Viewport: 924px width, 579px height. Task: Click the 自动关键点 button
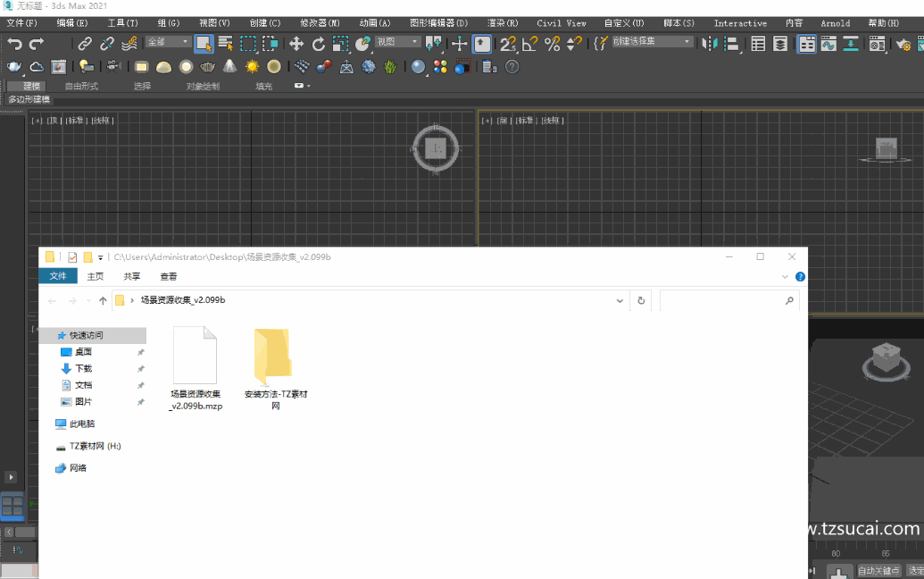(878, 570)
